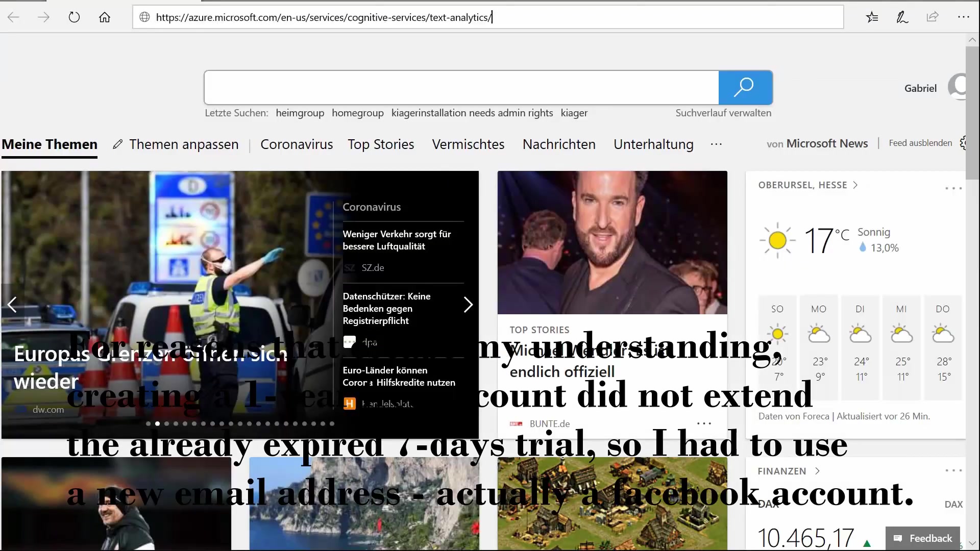
Task: Switch to the Vermischtes tab
Action: tap(468, 144)
